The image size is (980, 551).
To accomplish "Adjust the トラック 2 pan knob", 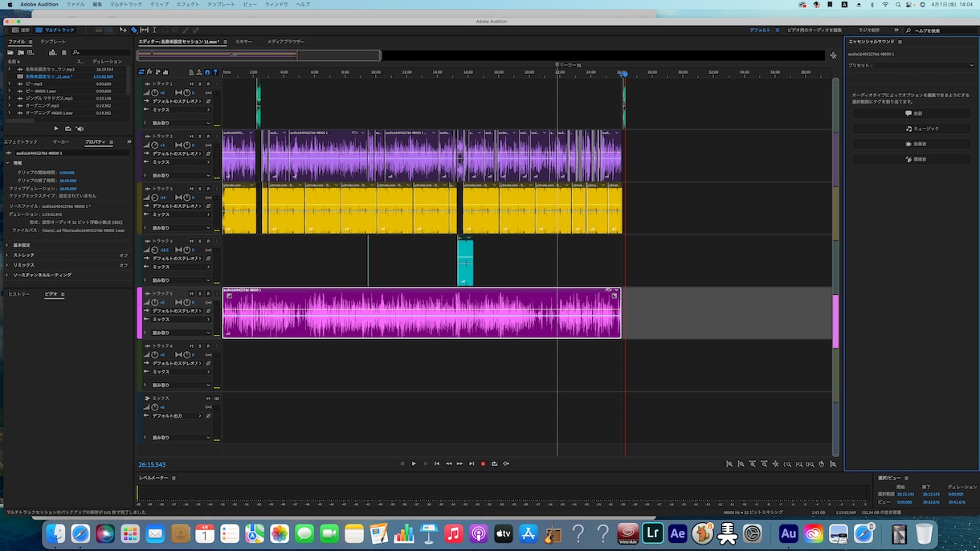I will [186, 145].
